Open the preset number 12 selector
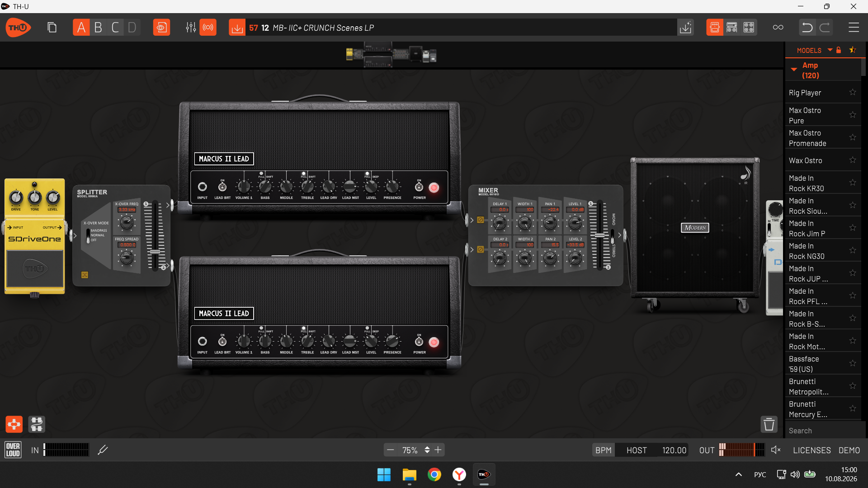The width and height of the screenshot is (868, 488). pyautogui.click(x=265, y=28)
